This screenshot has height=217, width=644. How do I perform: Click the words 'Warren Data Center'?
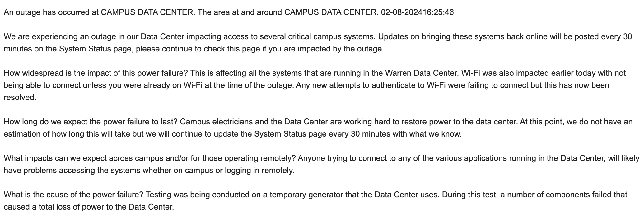point(422,73)
